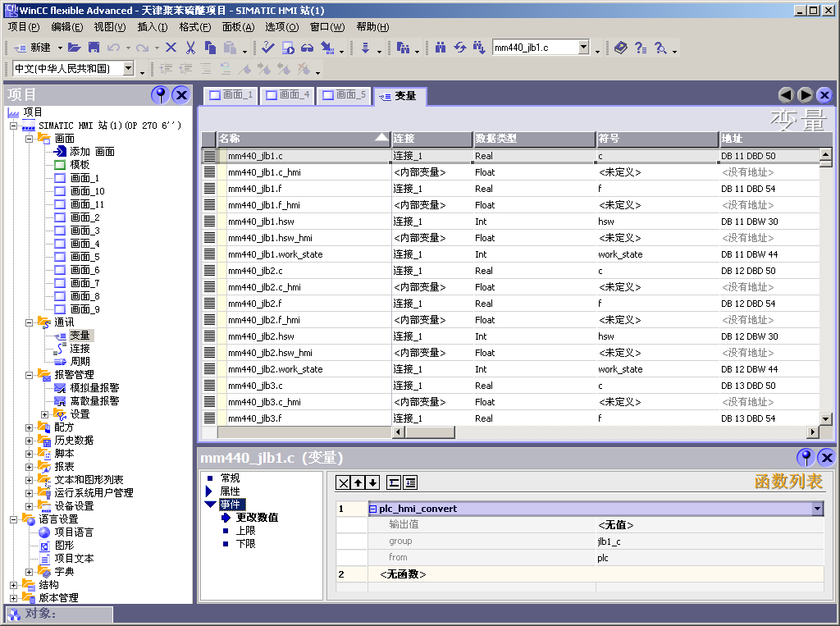
Task: Click the consistency check checkmark icon
Action: pos(268,48)
